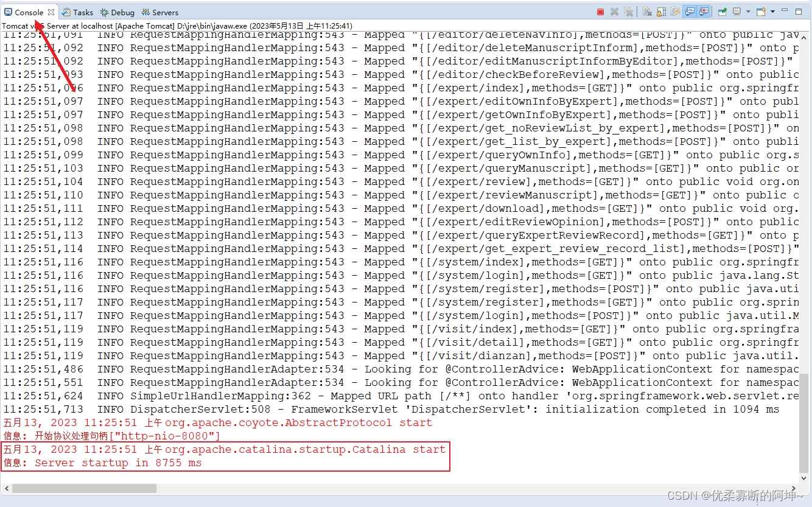The image size is (812, 507).
Task: Toggle Pin Console
Action: click(x=723, y=12)
